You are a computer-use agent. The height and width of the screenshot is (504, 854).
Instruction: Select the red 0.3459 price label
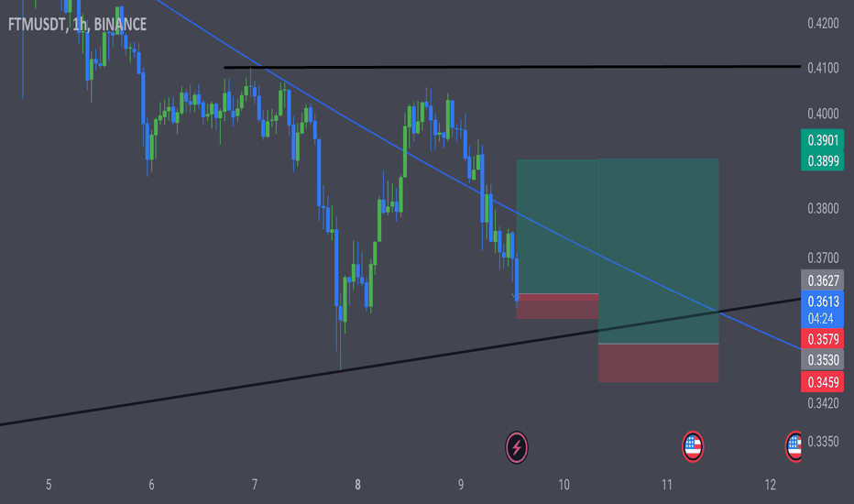pyautogui.click(x=822, y=382)
